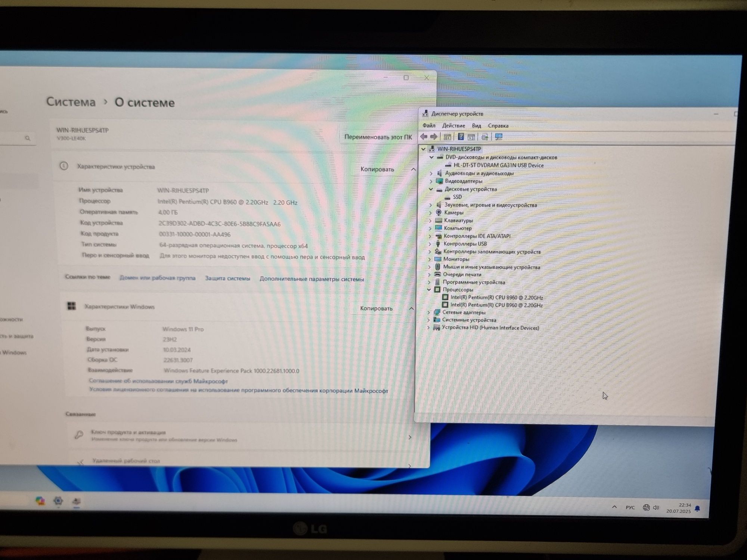This screenshot has width=747, height=560.
Task: Open Файл menu in Device Manager
Action: pos(429,125)
